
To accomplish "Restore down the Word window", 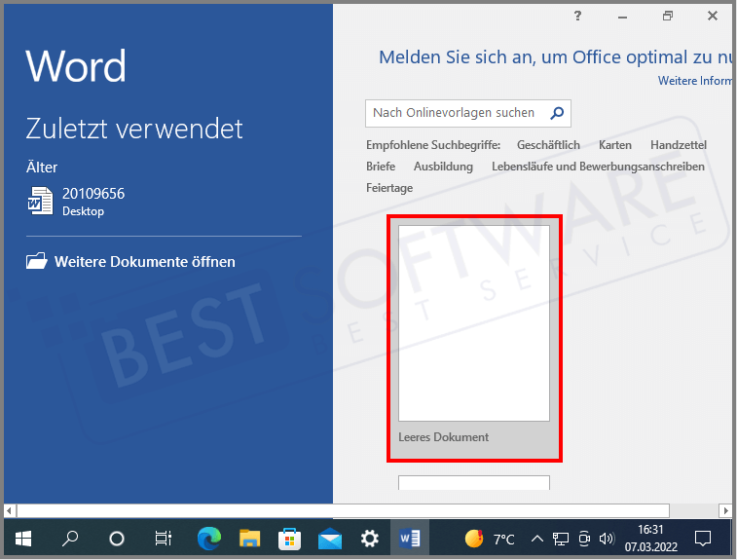I will point(668,16).
